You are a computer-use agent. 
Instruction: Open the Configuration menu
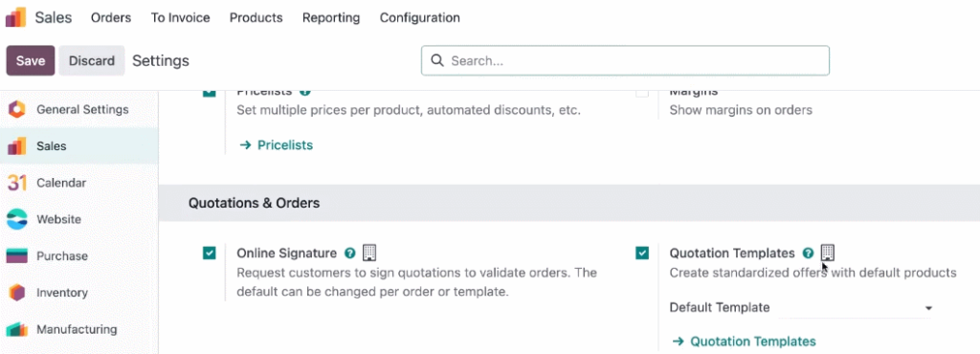420,18
